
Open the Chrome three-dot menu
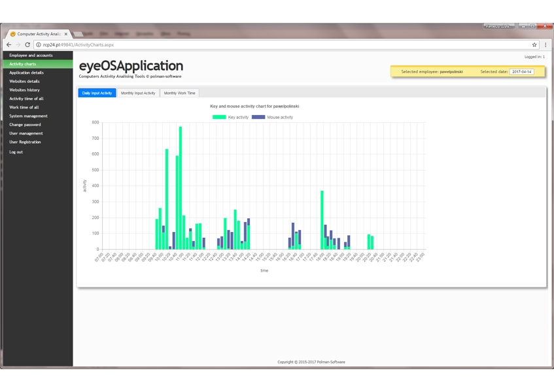(545, 45)
